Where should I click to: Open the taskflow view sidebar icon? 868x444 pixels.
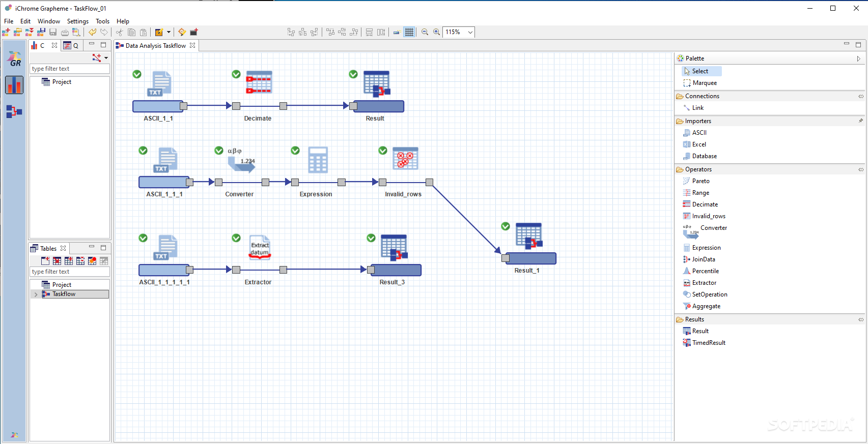pos(14,111)
